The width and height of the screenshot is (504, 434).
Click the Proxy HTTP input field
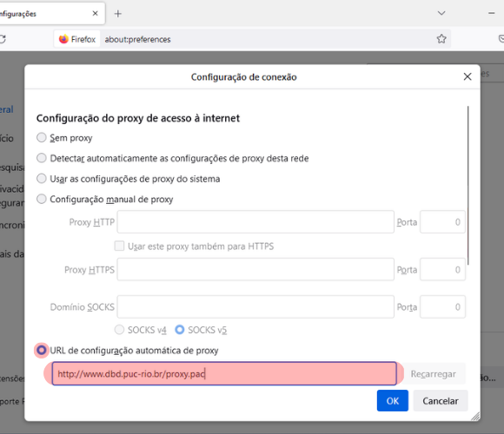[255, 222]
